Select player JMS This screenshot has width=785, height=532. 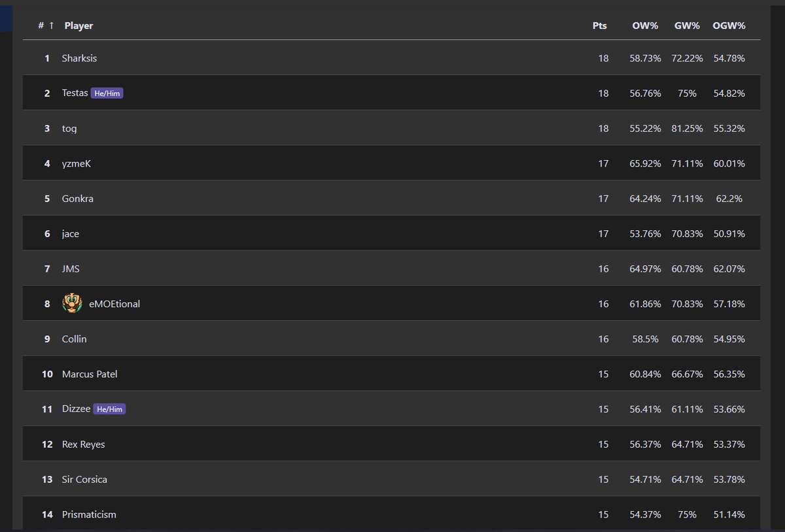(71, 269)
